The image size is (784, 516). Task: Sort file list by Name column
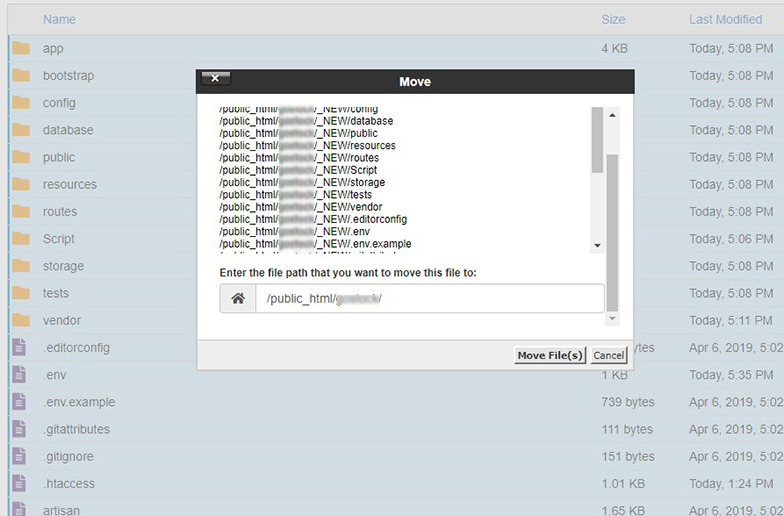click(59, 19)
